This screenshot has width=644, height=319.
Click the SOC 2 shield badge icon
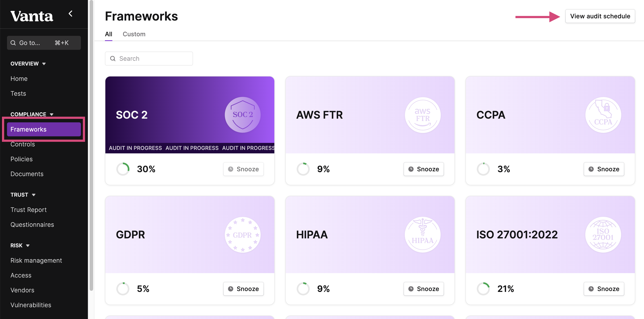[x=242, y=115]
